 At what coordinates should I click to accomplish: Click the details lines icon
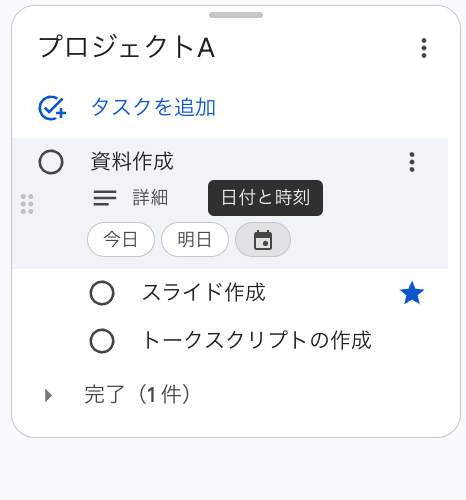[105, 198]
